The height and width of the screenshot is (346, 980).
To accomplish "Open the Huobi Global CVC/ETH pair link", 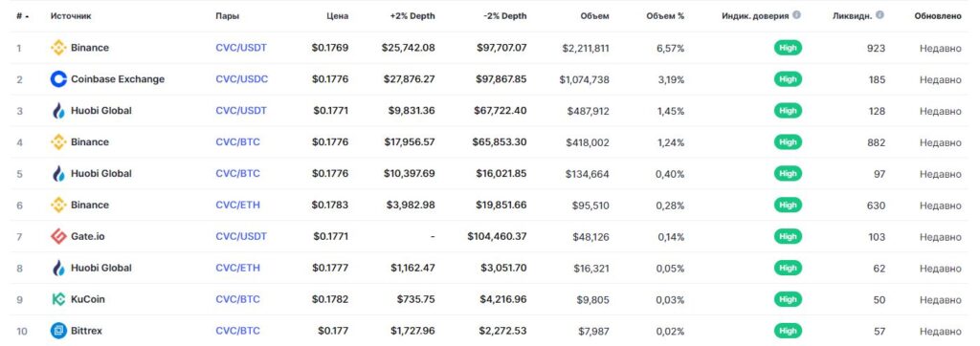I will (237, 268).
